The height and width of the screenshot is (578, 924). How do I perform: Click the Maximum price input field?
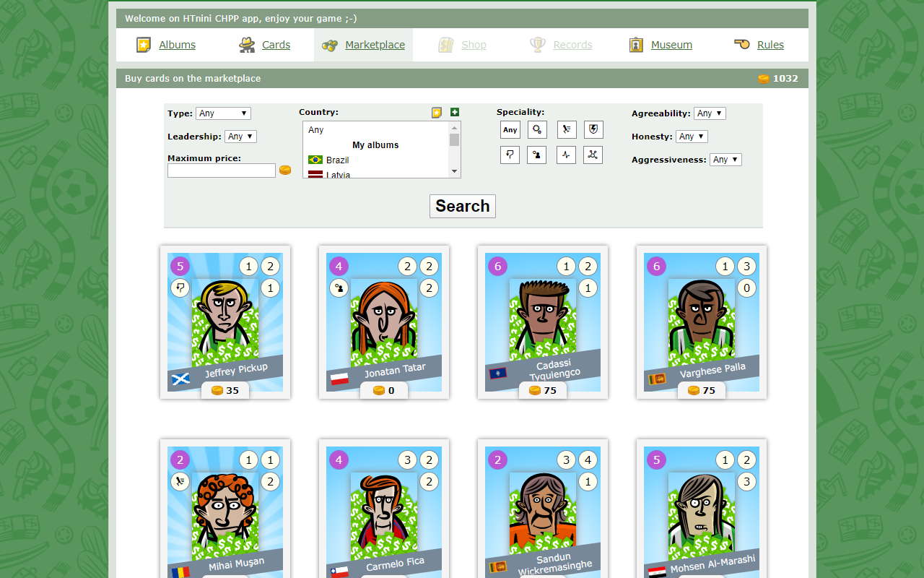222,171
